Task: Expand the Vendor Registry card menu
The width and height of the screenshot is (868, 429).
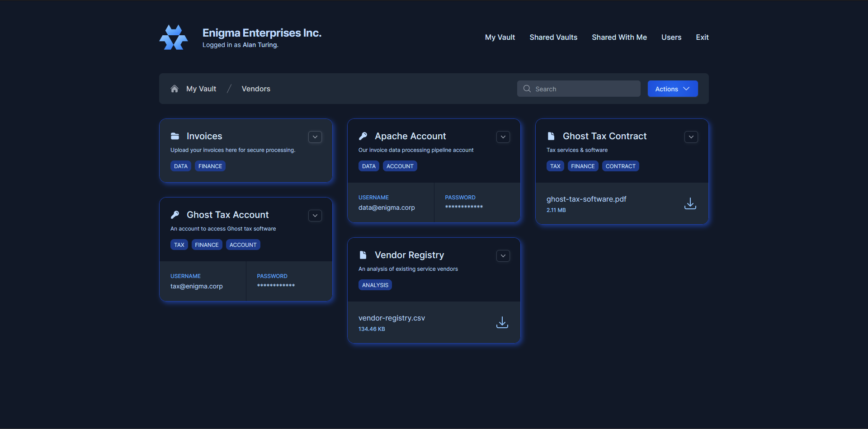Action: tap(503, 256)
